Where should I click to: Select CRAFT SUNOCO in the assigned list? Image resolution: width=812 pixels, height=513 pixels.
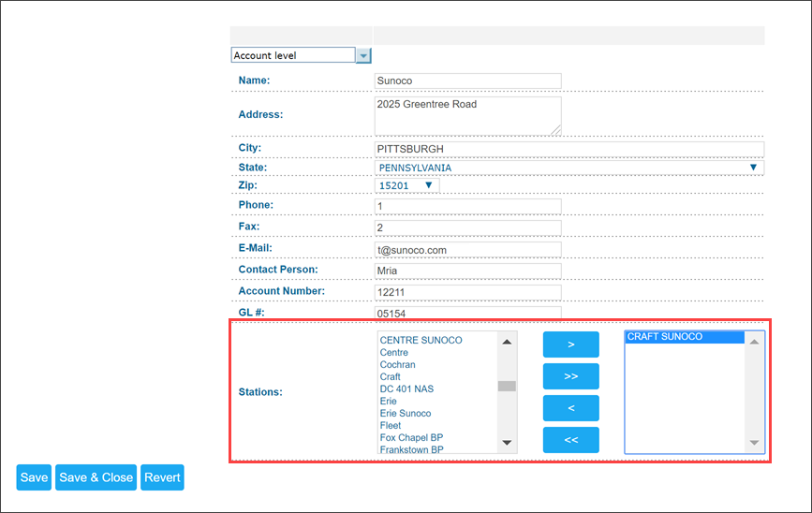[x=685, y=337]
